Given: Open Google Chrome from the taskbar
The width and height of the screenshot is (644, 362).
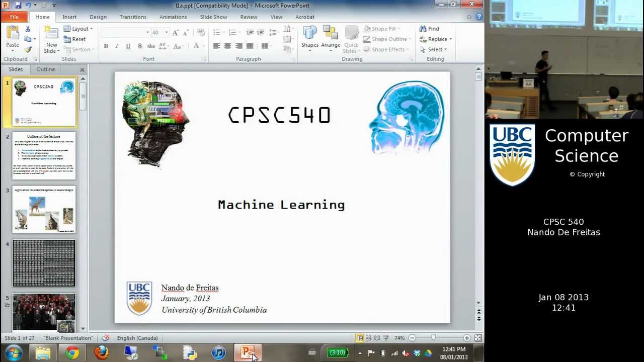Looking at the screenshot, I should tap(72, 353).
